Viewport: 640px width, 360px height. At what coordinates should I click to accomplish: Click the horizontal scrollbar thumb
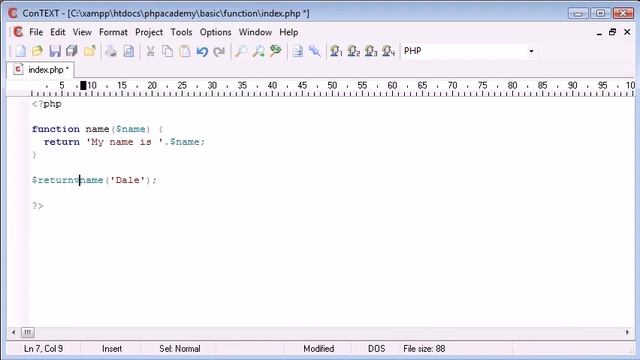[x=27, y=332]
